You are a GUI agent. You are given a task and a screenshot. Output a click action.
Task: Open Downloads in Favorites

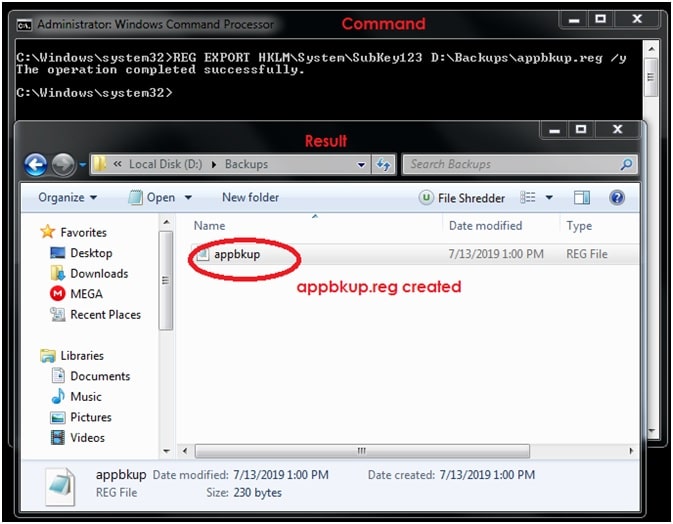(99, 274)
